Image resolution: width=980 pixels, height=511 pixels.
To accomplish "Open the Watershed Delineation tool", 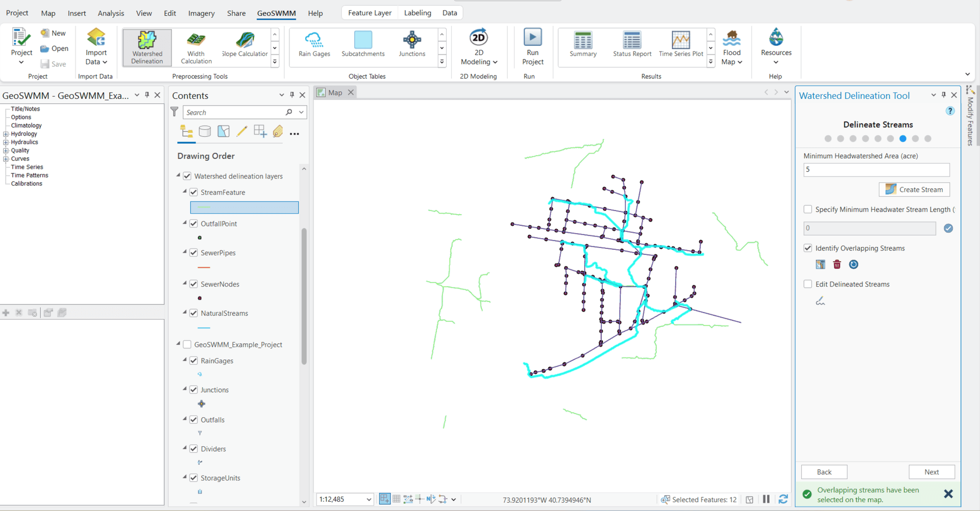I will point(146,47).
